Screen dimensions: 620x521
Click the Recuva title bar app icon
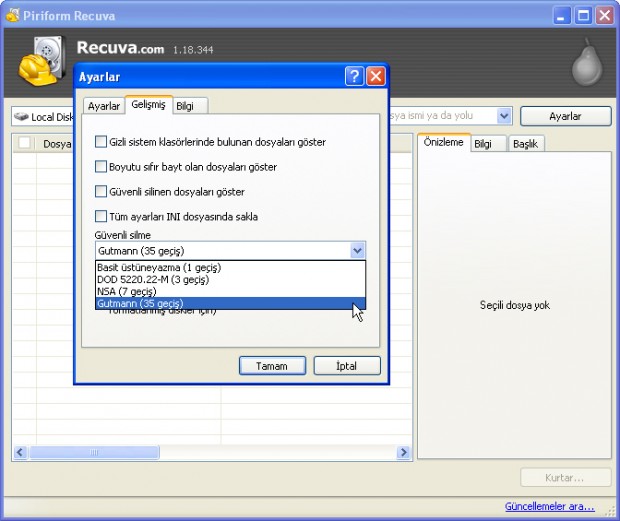[13, 15]
